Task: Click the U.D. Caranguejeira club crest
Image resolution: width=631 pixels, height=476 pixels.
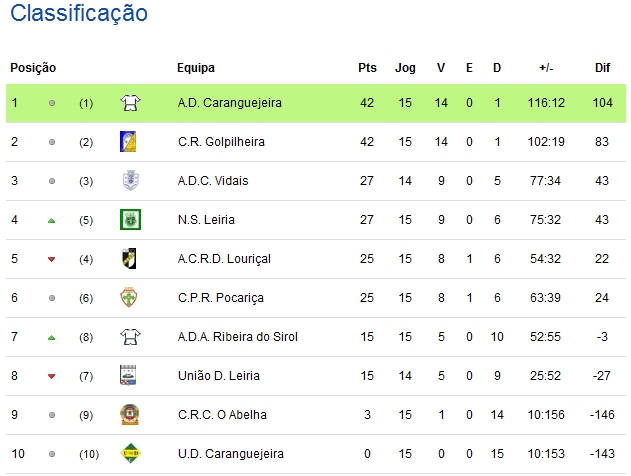Action: coord(129,453)
